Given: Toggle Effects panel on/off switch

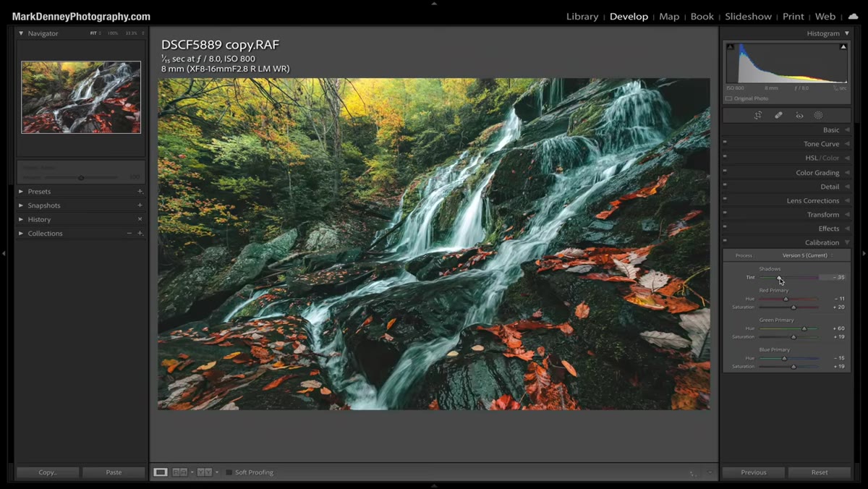Looking at the screenshot, I should (x=725, y=228).
